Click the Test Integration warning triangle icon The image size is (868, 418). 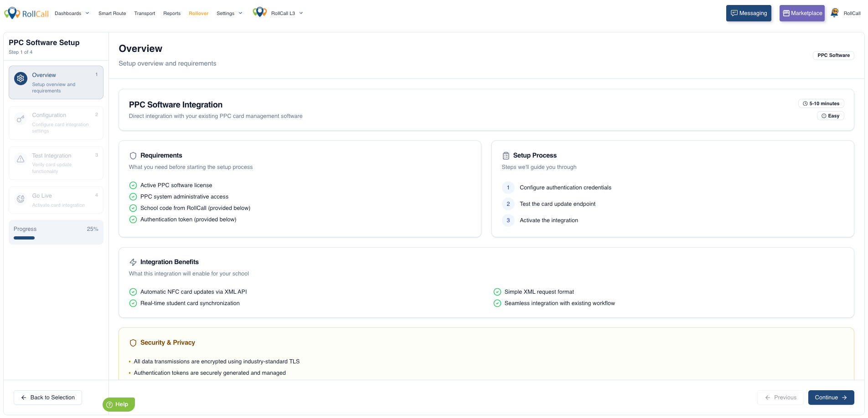pyautogui.click(x=21, y=159)
